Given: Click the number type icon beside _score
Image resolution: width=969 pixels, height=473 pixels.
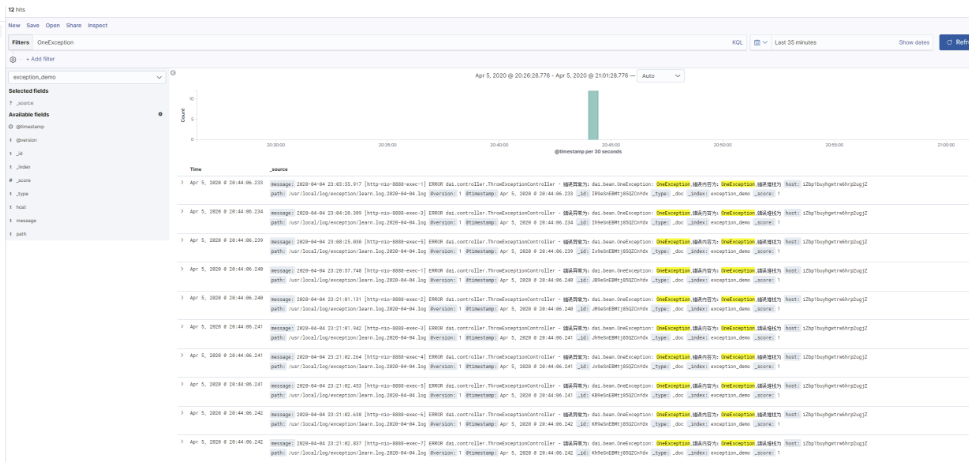Looking at the screenshot, I should coord(11,181).
